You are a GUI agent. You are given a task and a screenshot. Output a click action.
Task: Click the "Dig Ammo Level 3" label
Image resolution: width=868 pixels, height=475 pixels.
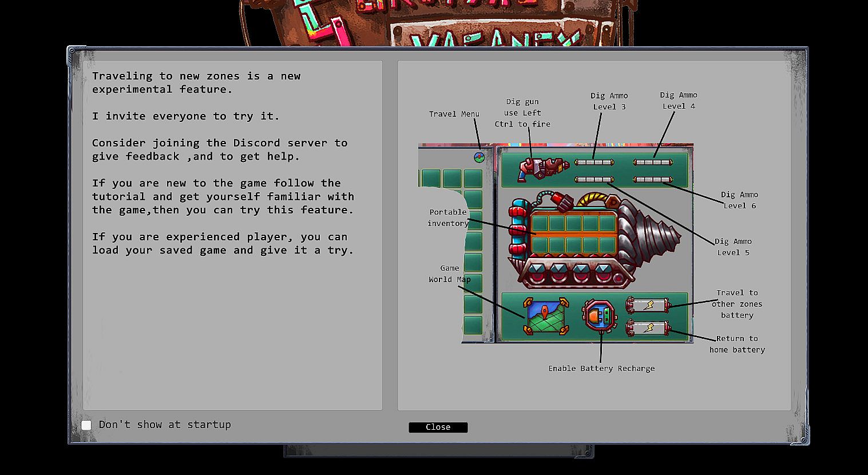tap(609, 101)
